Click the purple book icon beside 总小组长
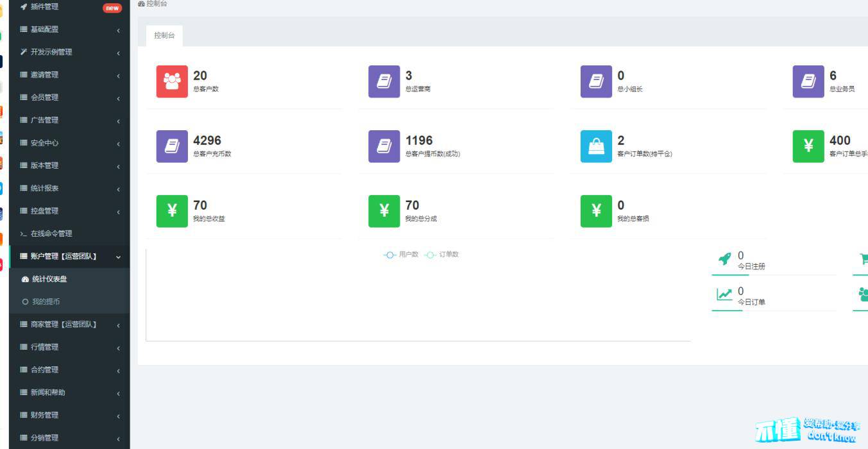The height and width of the screenshot is (449, 868). pos(596,81)
